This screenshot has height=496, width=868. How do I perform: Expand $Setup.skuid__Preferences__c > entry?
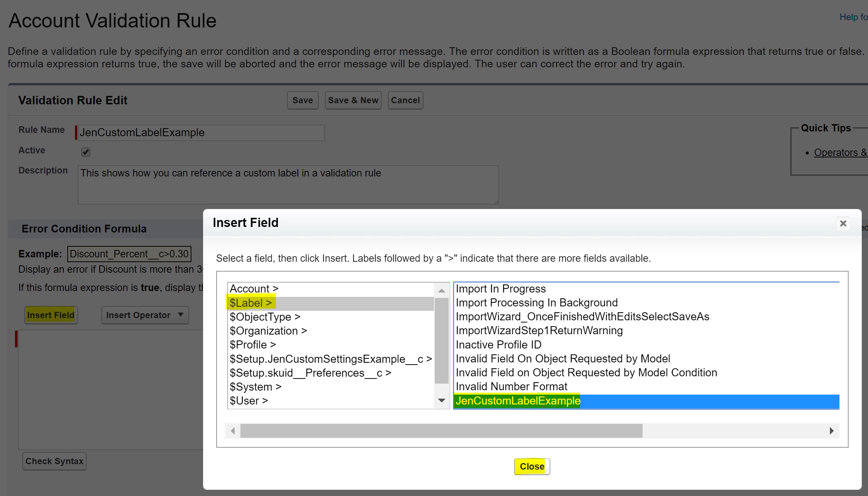pyautogui.click(x=331, y=373)
